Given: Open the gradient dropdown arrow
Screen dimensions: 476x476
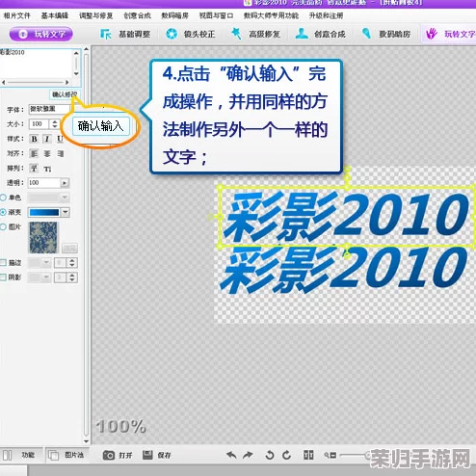Looking at the screenshot, I should click(66, 212).
